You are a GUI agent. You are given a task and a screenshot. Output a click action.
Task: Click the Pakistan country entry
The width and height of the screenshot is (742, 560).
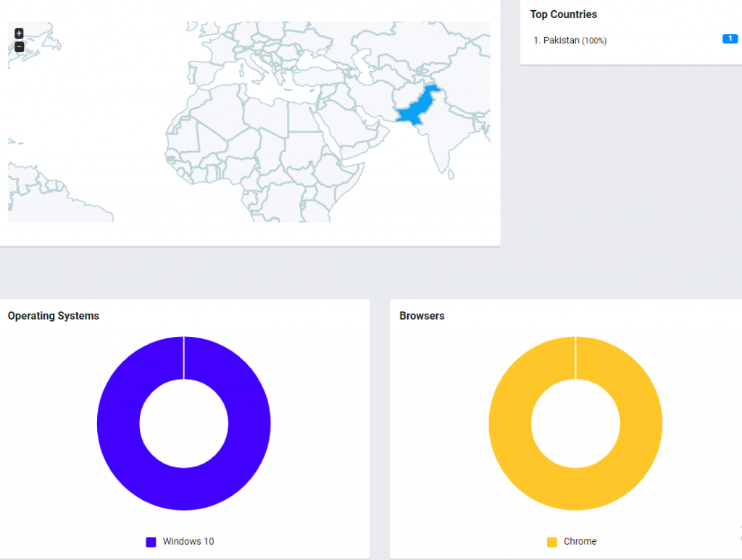click(x=570, y=41)
